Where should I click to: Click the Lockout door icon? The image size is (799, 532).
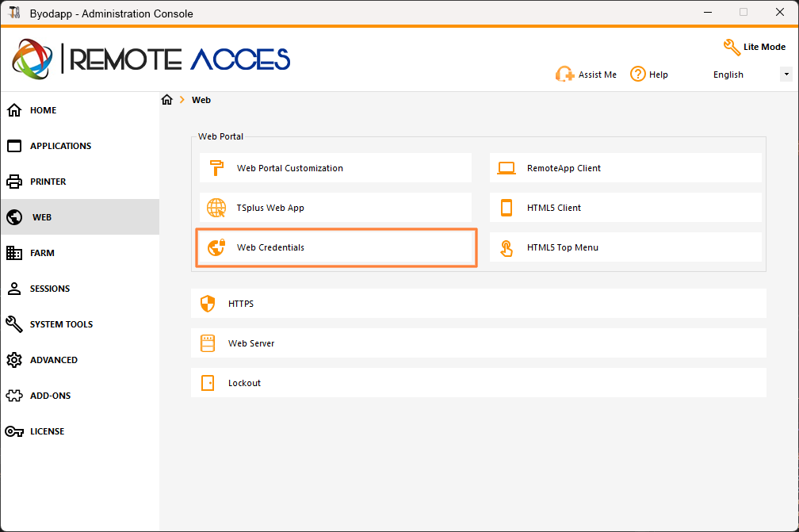(208, 383)
